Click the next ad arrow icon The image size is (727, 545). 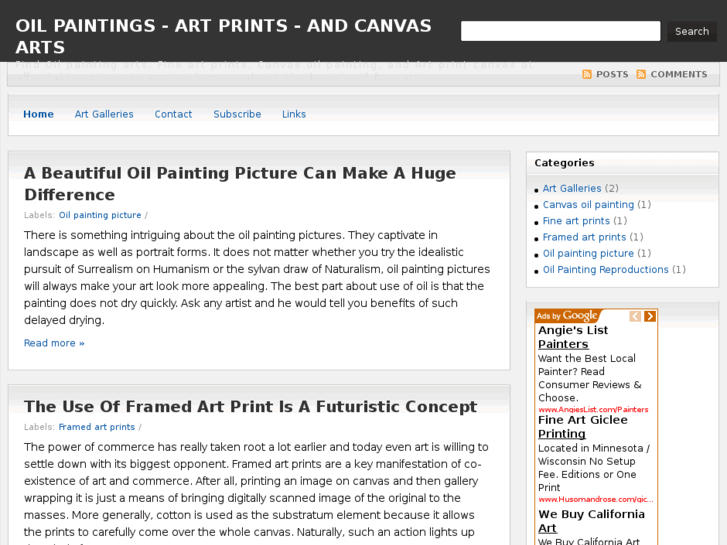click(x=650, y=316)
